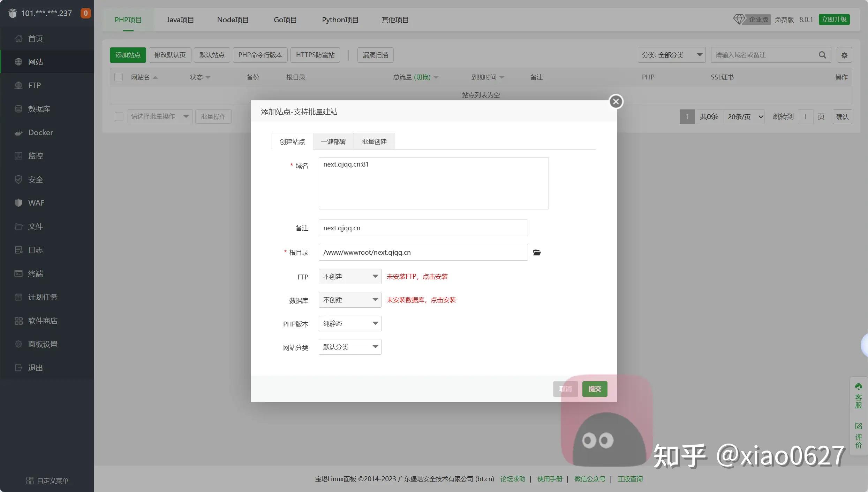The image size is (868, 492).
Task: Close the 添加站点 dialog with X
Action: 616,101
